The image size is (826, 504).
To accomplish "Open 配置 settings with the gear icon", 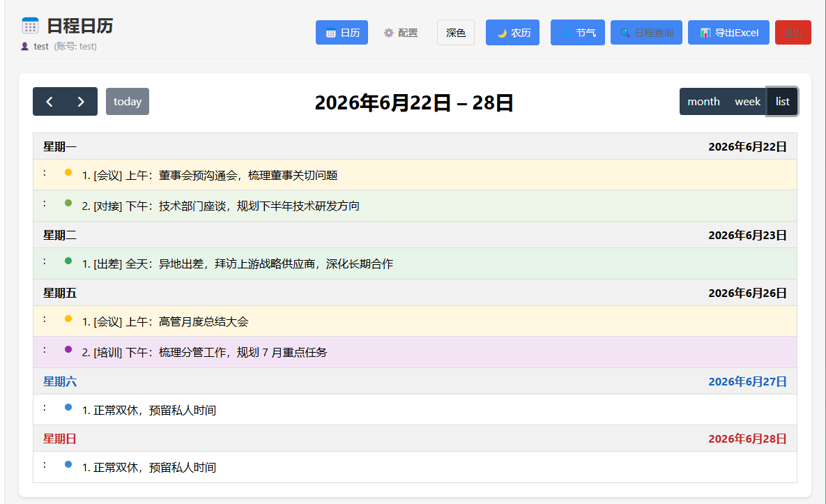I will click(400, 33).
